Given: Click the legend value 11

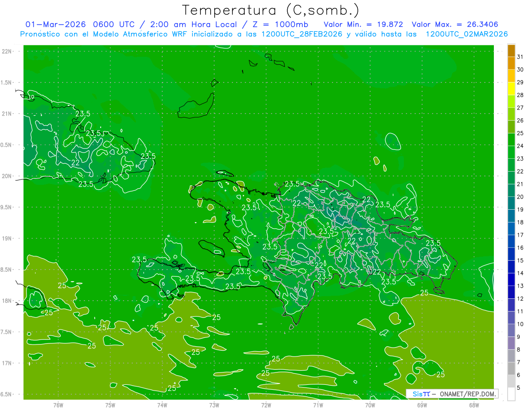Looking at the screenshot, I should coord(520,311).
